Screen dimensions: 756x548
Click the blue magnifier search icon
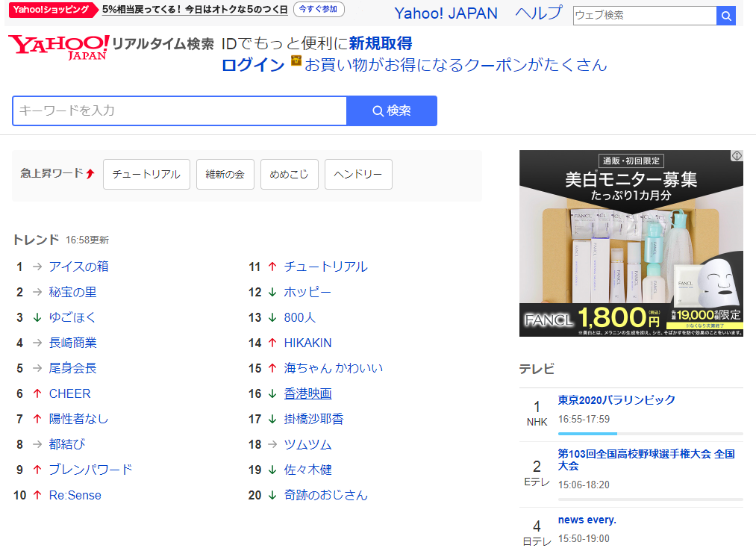pos(725,15)
